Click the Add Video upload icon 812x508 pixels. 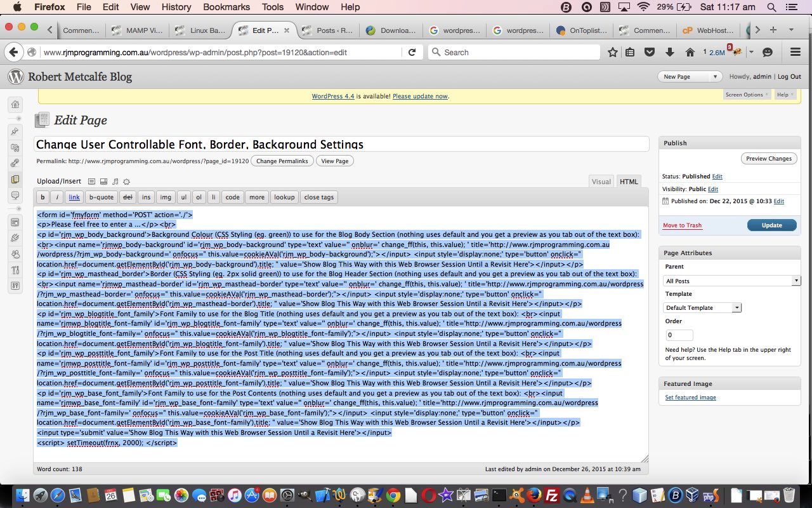click(x=103, y=182)
